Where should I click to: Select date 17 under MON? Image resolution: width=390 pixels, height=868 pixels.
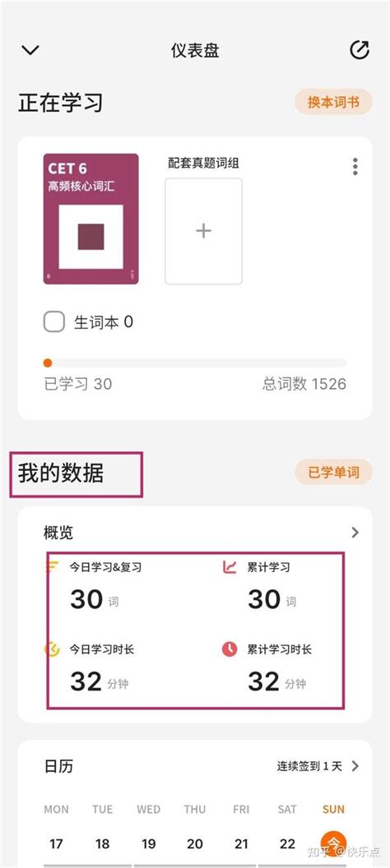click(56, 843)
